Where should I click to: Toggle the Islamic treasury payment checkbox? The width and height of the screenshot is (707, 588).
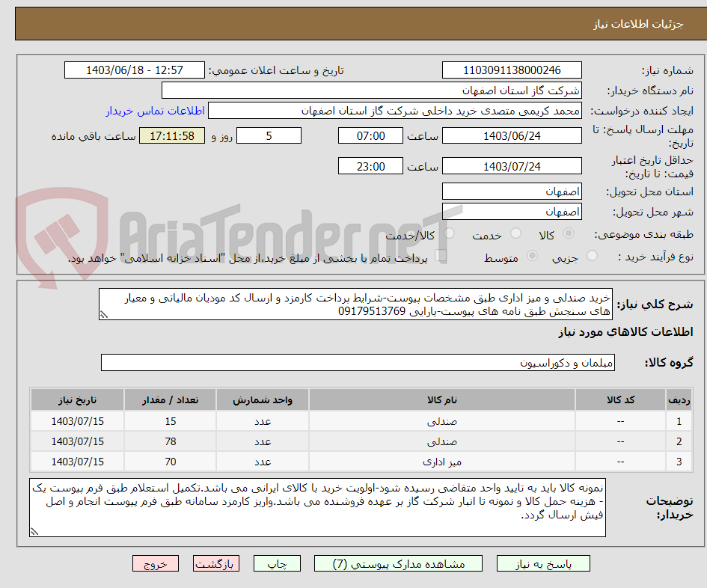point(441,256)
